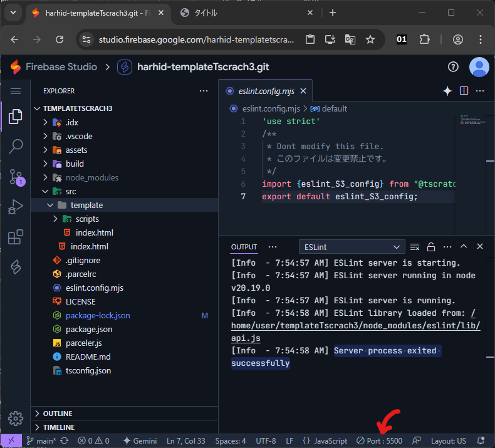495x448 pixels.
Task: Collapse the template folder
Action: pyautogui.click(x=50, y=206)
